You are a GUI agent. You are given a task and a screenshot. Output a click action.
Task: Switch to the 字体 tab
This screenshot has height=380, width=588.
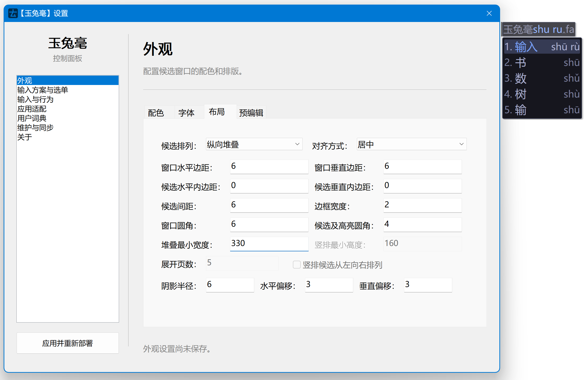click(189, 113)
